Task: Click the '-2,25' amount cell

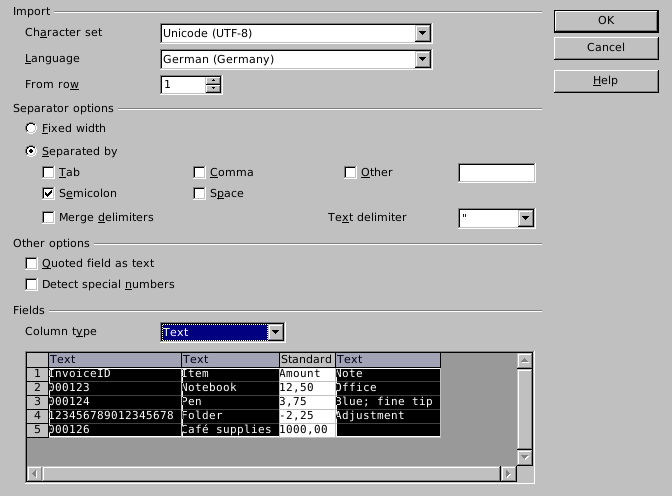Action: click(x=307, y=415)
